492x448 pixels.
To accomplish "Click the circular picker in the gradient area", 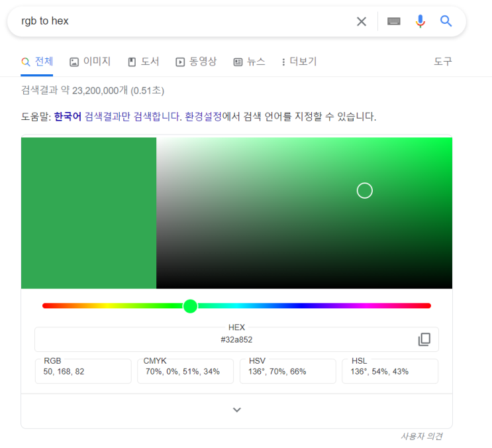I will 365,191.
